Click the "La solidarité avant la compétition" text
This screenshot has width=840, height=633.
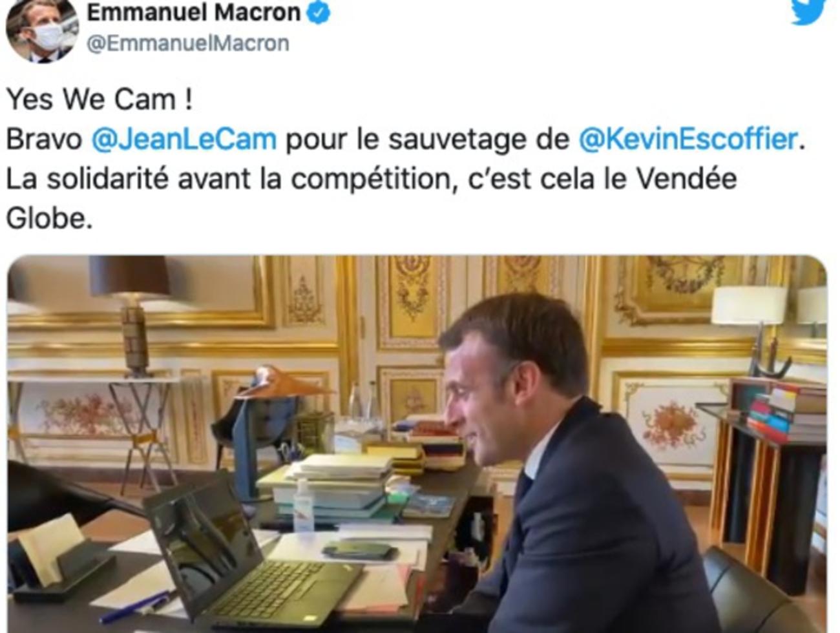(x=227, y=179)
